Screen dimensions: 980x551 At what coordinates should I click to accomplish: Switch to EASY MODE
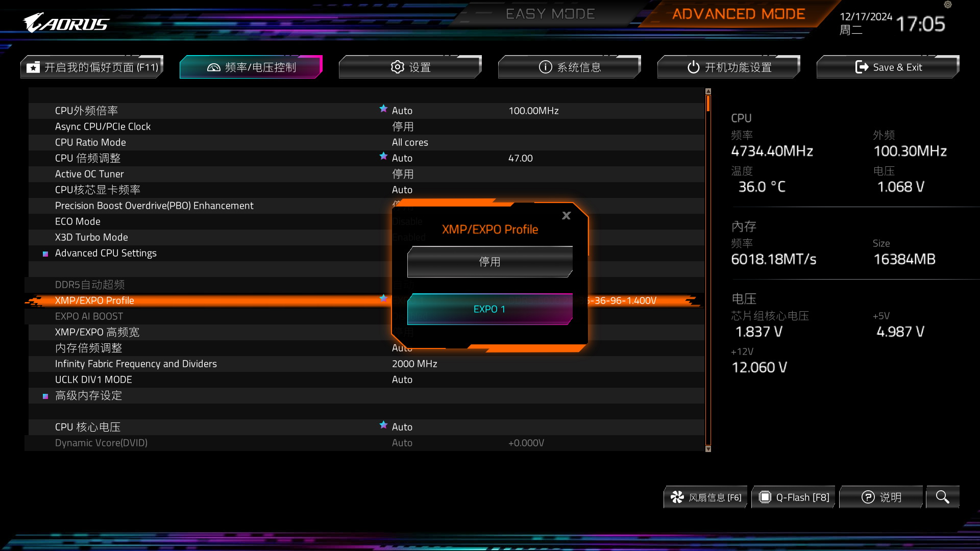point(550,14)
